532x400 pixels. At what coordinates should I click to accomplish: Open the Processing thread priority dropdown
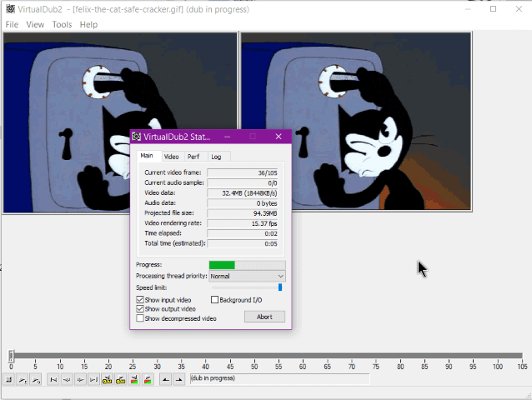(247, 276)
